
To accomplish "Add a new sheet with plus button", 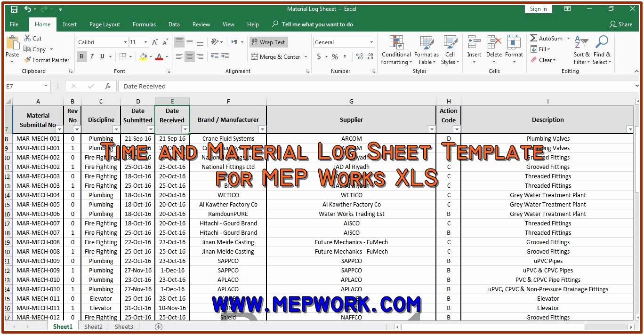I will [x=159, y=327].
